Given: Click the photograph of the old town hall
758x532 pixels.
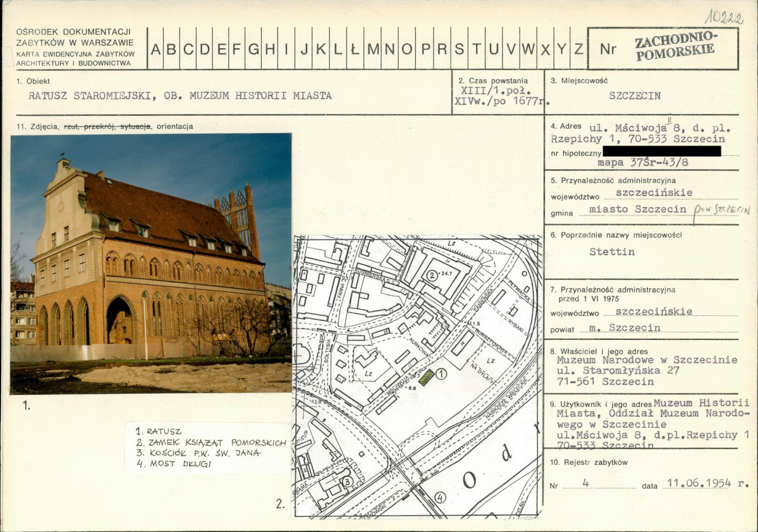Looking at the screenshot, I should (151, 263).
